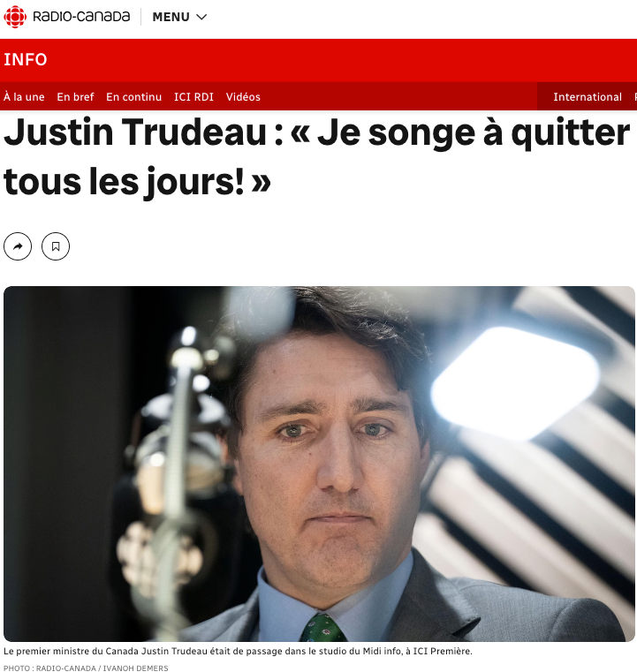Share the article with the arrow icon
637x672 pixels.
pyautogui.click(x=18, y=246)
